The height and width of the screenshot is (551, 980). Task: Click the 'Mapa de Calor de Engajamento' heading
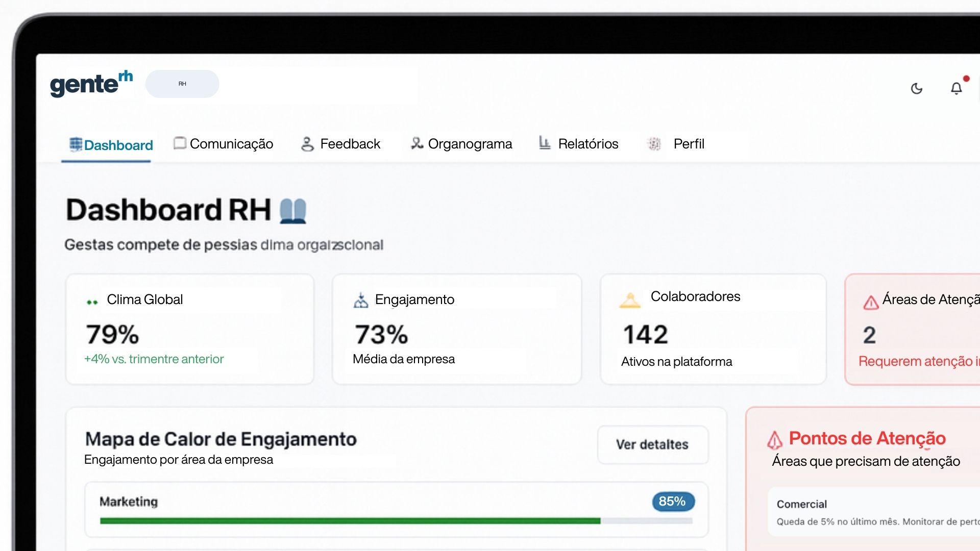coord(221,439)
